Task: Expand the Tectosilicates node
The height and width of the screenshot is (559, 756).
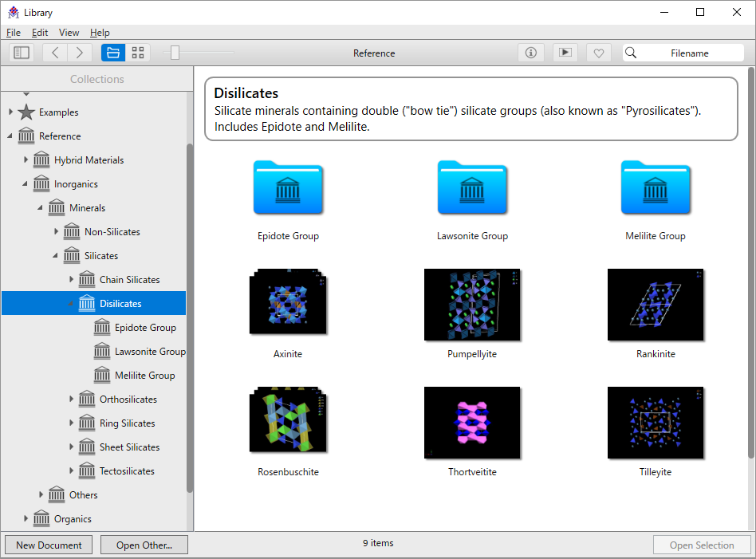Action: click(x=71, y=470)
